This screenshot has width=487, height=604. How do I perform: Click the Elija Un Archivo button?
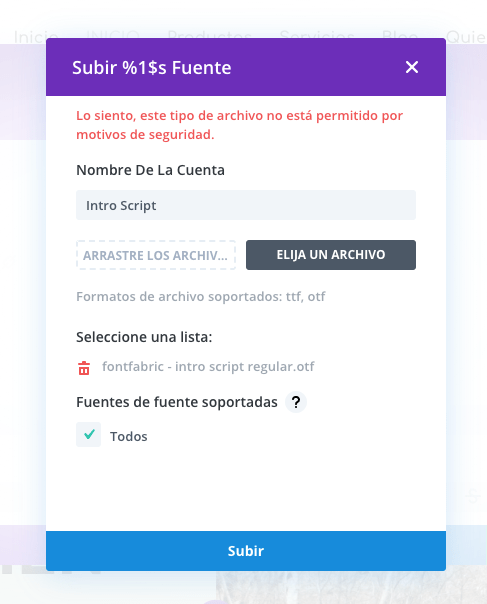point(331,255)
